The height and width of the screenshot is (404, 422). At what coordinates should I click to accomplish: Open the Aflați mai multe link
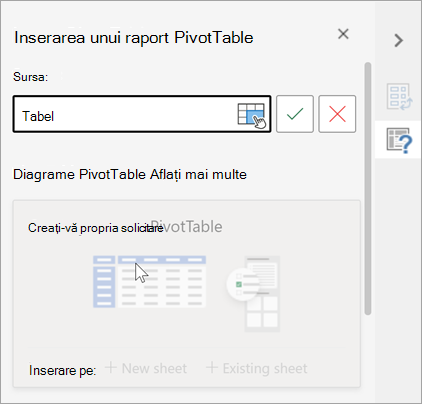[198, 175]
